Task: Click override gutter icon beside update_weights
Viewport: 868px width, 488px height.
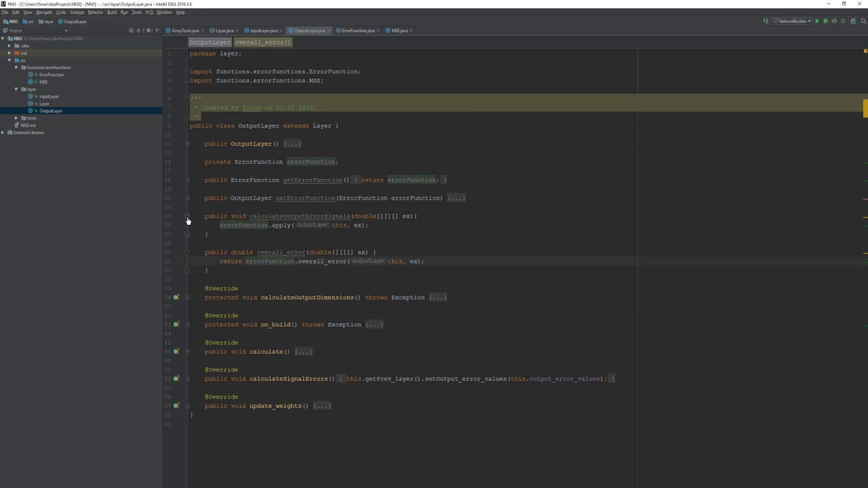Action: (x=176, y=405)
